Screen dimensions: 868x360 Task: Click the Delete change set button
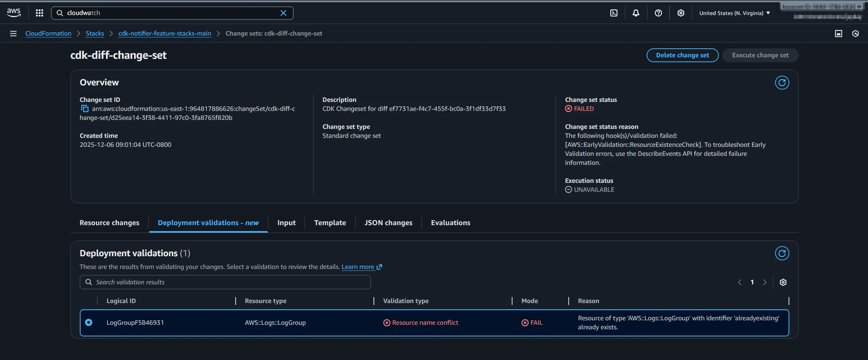point(682,55)
